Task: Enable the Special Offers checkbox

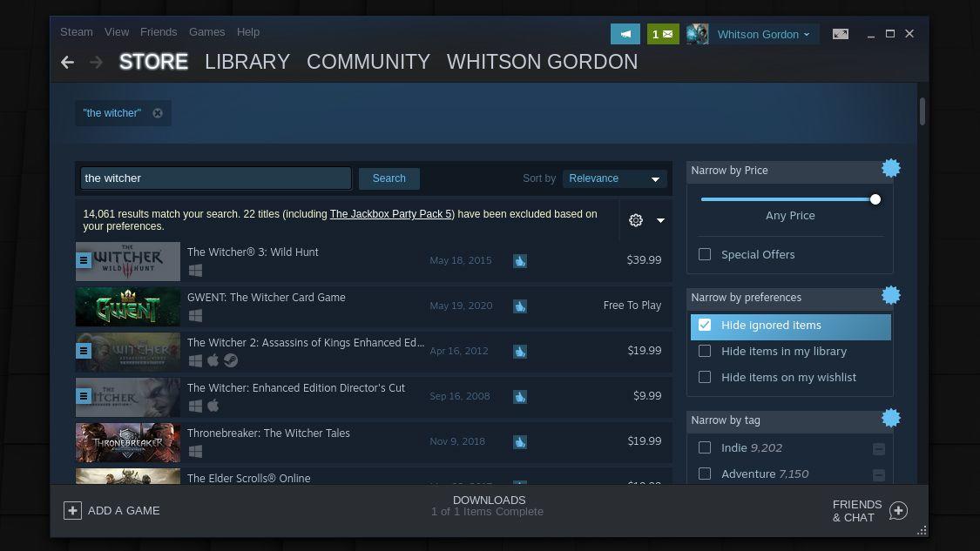Action: 705,254
